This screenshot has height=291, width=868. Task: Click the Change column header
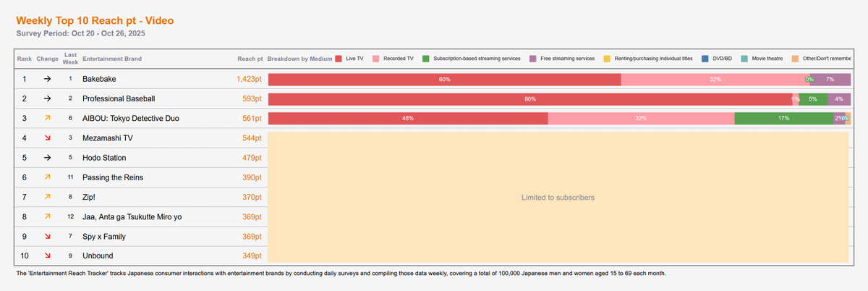click(47, 58)
